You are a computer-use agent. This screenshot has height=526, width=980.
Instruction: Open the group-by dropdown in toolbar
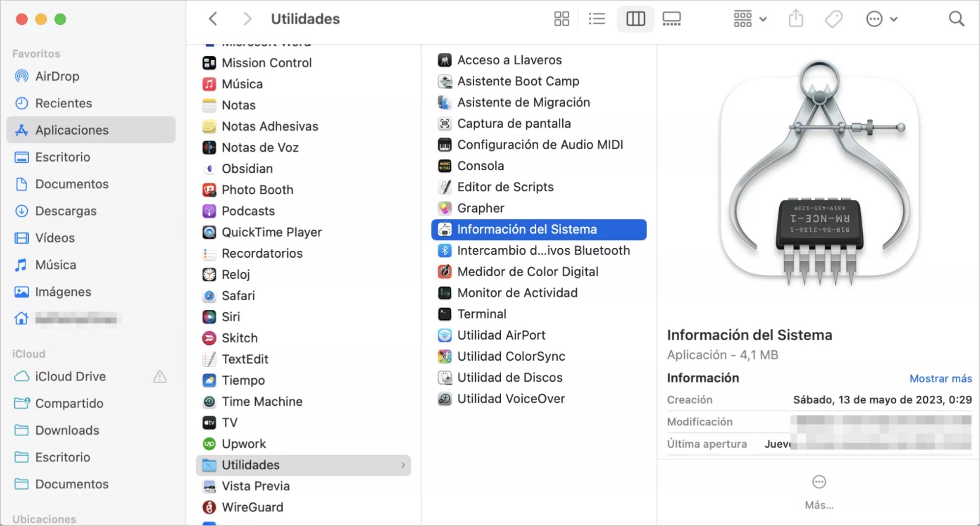(x=749, y=19)
